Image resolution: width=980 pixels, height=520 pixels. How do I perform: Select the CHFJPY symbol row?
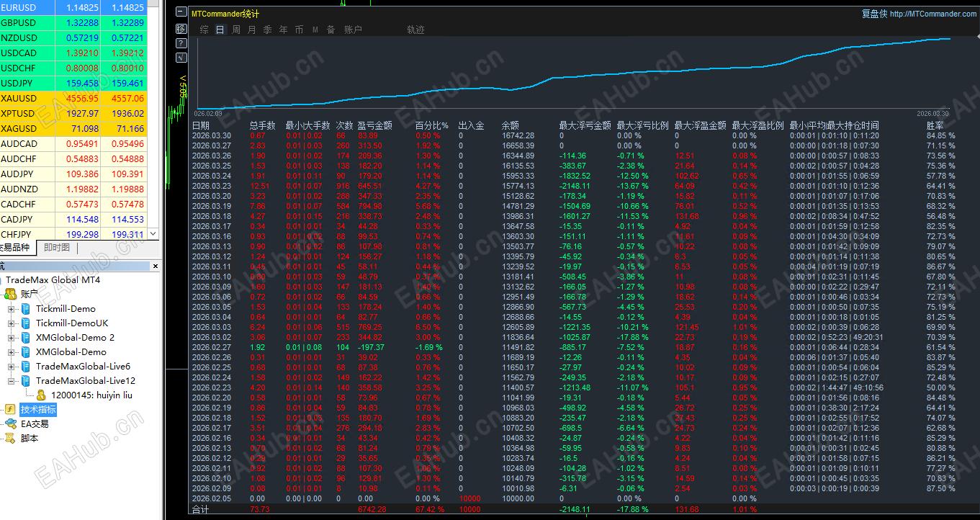(73, 234)
